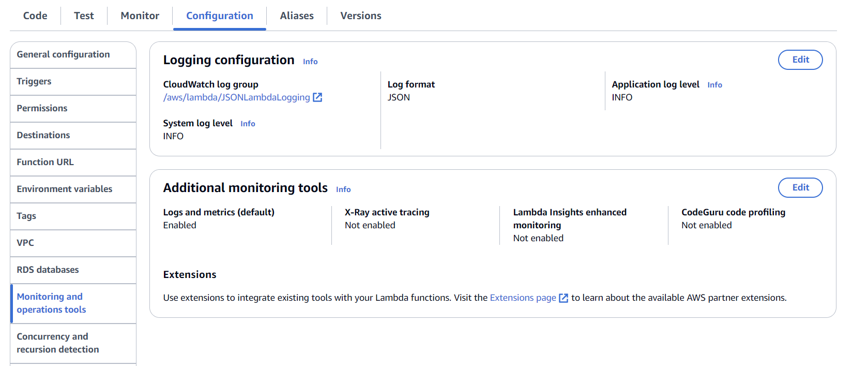The width and height of the screenshot is (868, 366).
Task: Visit the Extensions page link
Action: click(523, 298)
